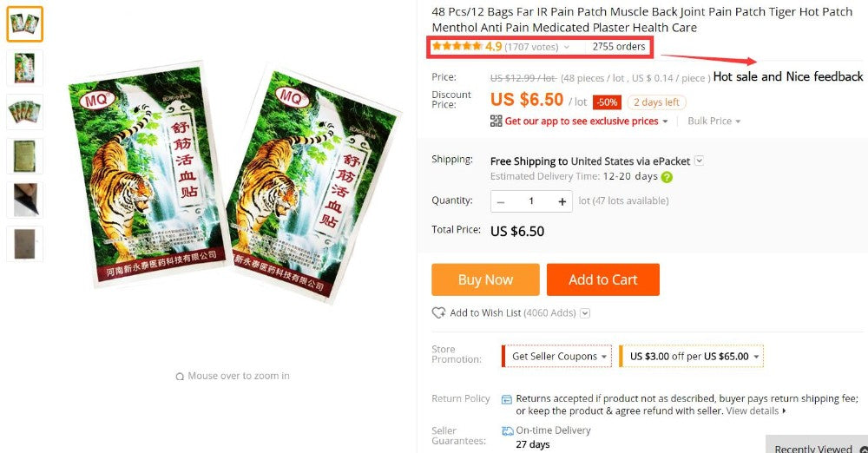Click the quantity input field
Viewport: 868px width, 453px height.
(x=531, y=201)
